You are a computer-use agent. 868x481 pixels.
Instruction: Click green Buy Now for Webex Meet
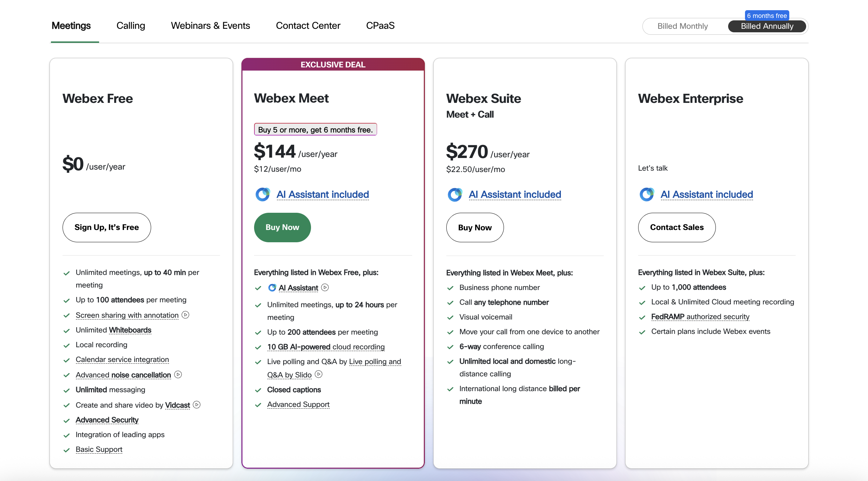point(282,228)
